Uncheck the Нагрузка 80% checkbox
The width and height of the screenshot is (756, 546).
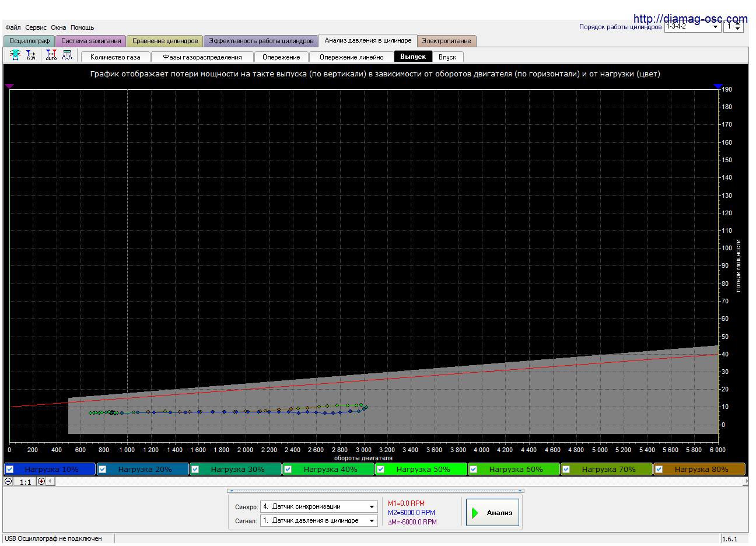[x=659, y=469]
